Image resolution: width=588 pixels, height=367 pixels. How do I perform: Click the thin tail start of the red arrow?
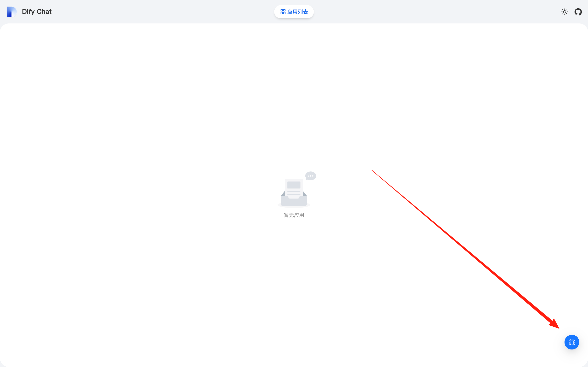372,170
